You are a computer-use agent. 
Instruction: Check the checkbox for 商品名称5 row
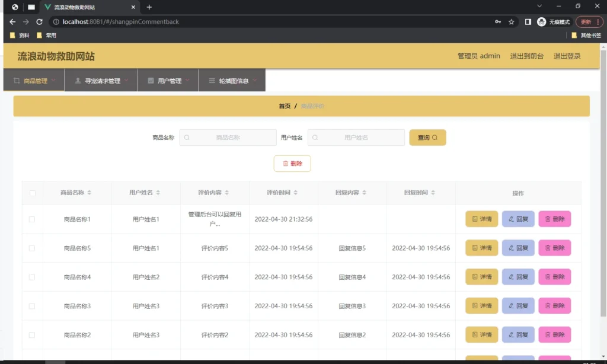pyautogui.click(x=33, y=248)
